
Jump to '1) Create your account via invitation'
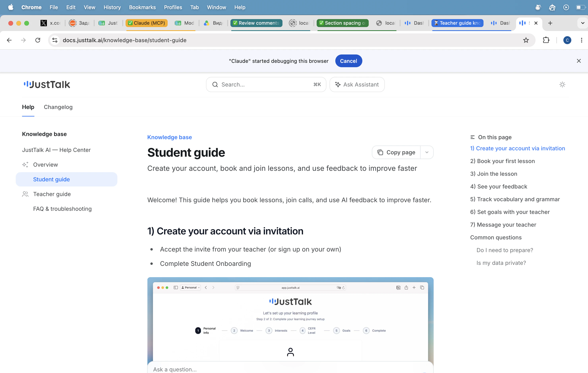pyautogui.click(x=517, y=148)
